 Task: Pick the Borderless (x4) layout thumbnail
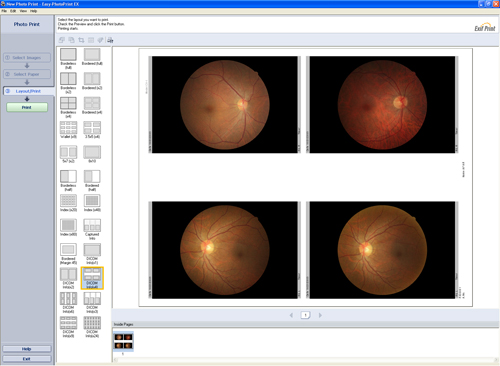pos(68,107)
